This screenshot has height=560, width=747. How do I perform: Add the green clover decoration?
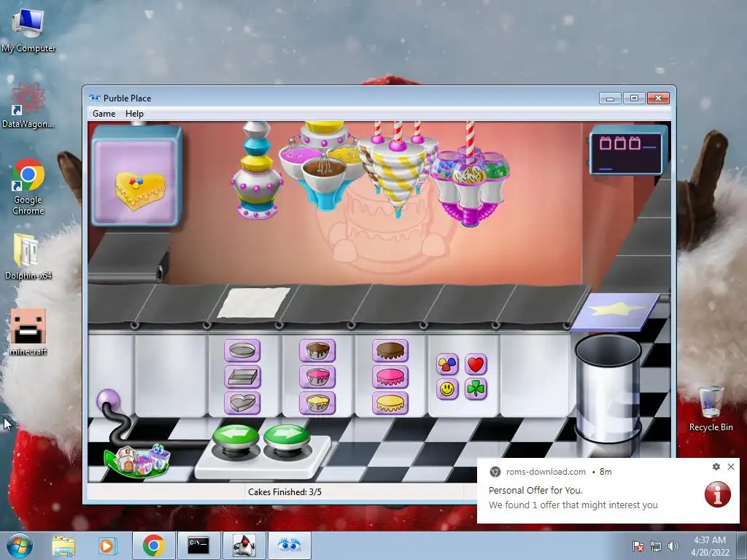[x=476, y=389]
